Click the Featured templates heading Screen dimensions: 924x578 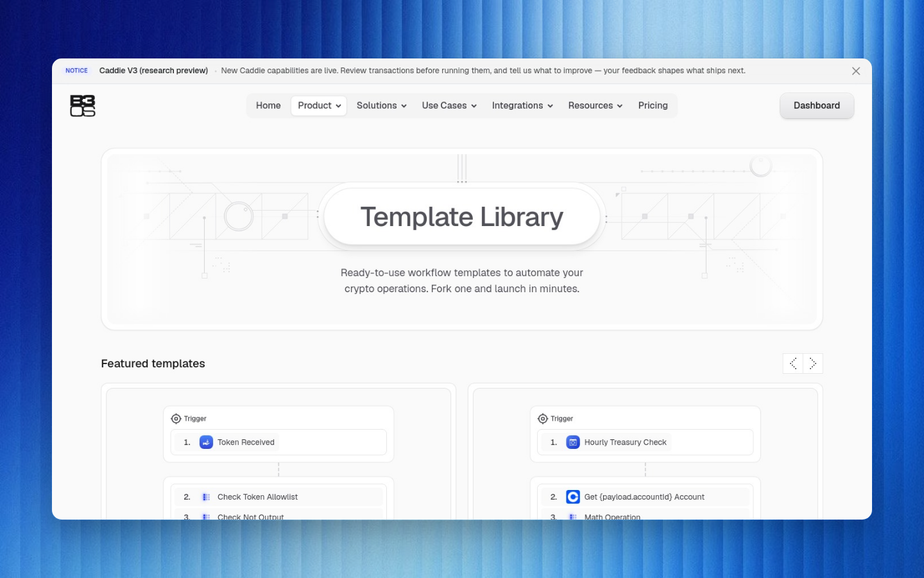153,363
